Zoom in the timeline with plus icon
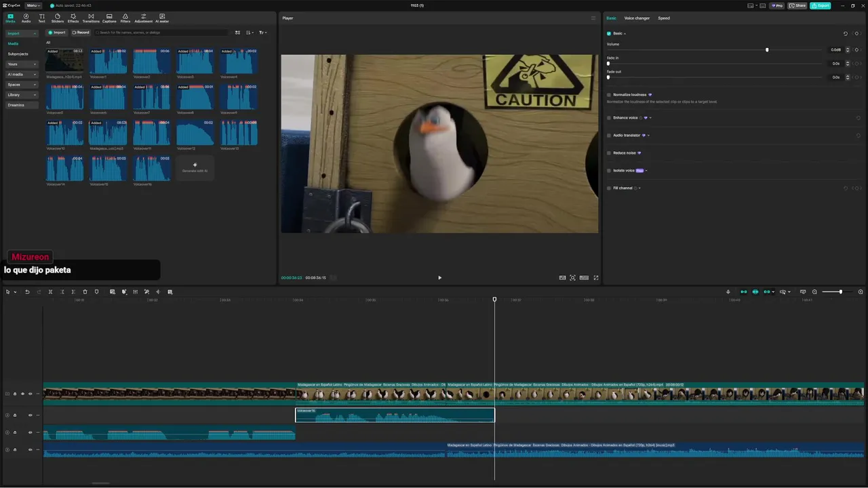Screen dimensions: 868x488 click(x=861, y=291)
